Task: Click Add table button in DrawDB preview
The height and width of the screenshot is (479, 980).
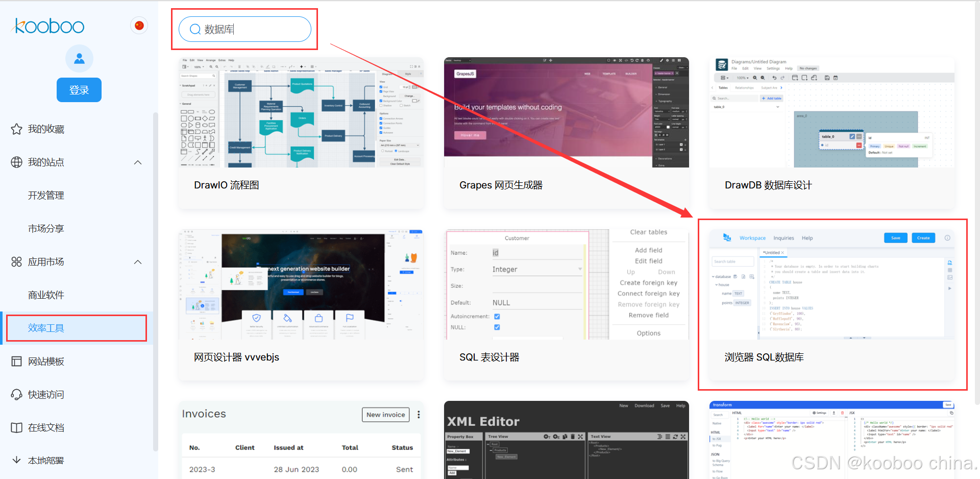Action: [x=772, y=99]
